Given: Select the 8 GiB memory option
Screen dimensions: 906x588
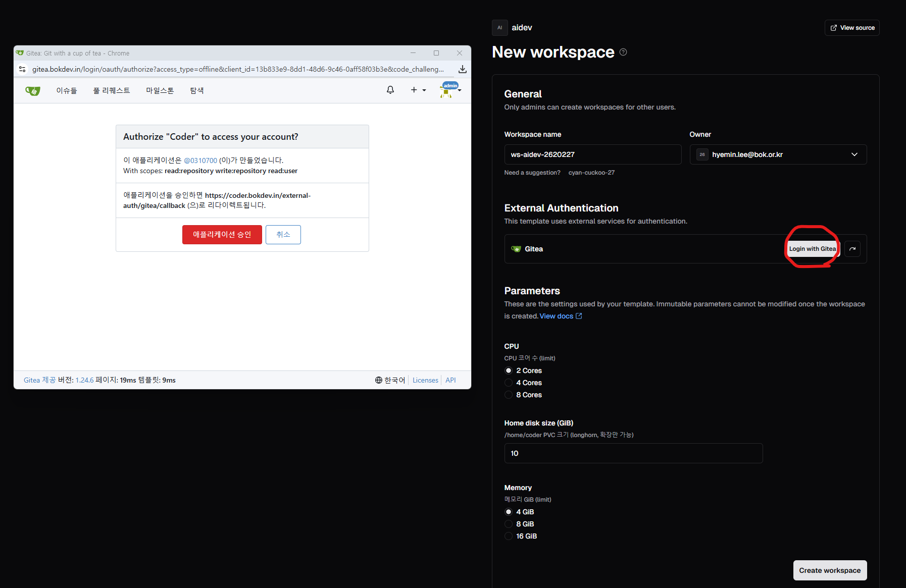Looking at the screenshot, I should 509,524.
